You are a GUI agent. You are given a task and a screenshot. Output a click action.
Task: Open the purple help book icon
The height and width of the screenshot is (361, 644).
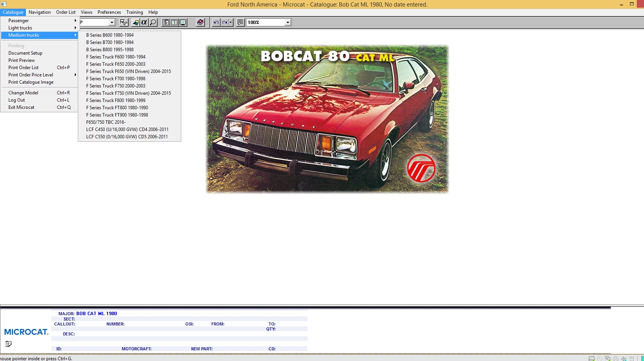200,23
